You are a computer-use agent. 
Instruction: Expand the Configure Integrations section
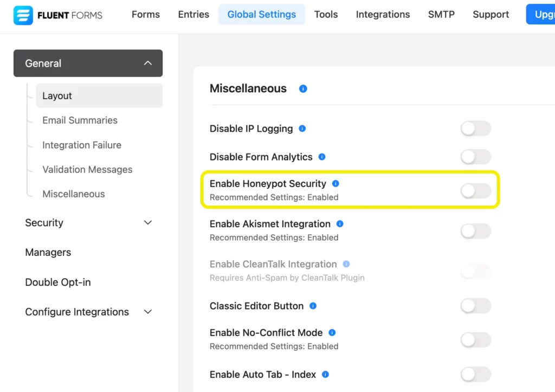click(x=88, y=312)
